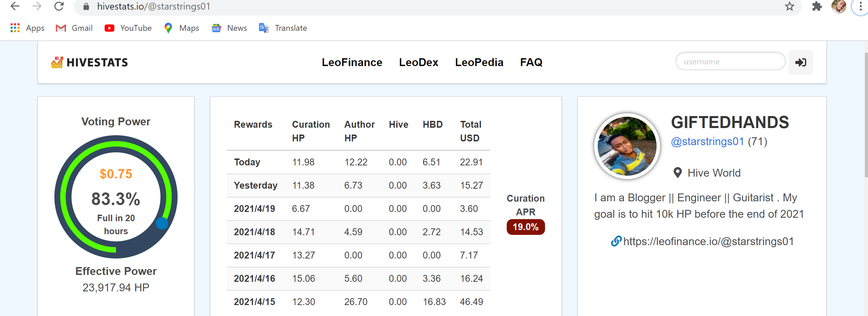Open the extensions puzzle icon
The image size is (868, 316).
coord(817,6)
